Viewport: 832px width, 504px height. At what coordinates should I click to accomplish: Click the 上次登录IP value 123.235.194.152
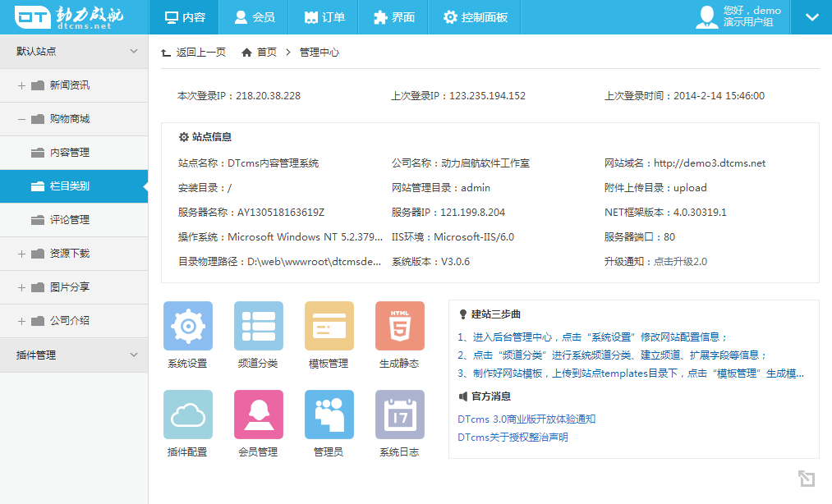pyautogui.click(x=488, y=96)
